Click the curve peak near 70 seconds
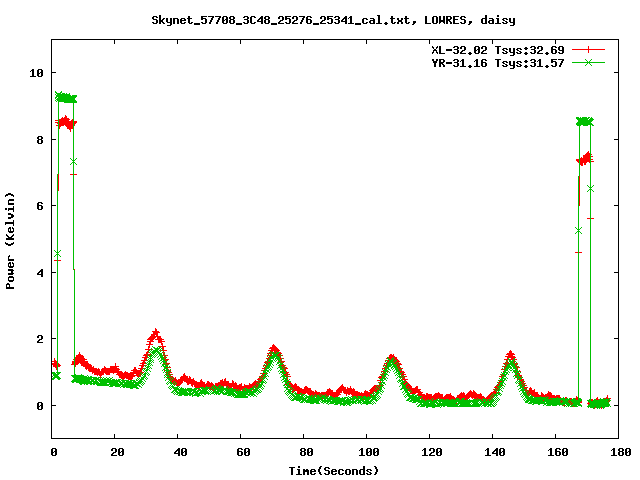This screenshot has width=640, height=480. (274, 350)
